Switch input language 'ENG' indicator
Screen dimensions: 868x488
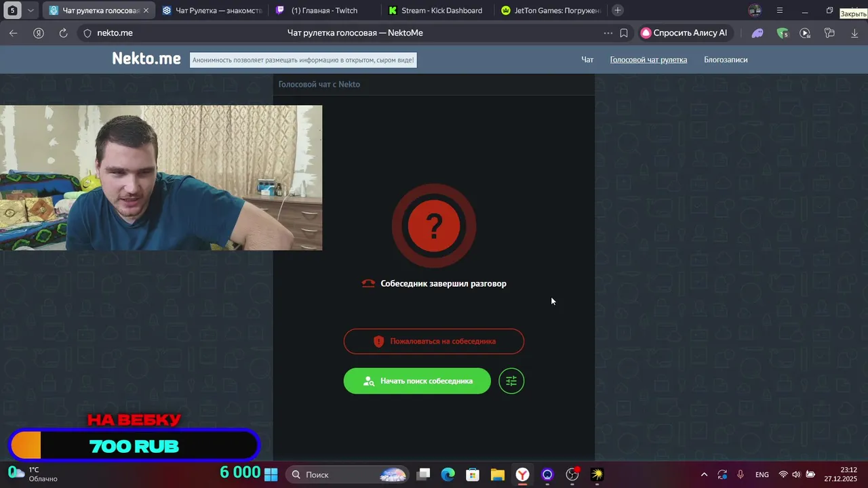[x=762, y=474]
